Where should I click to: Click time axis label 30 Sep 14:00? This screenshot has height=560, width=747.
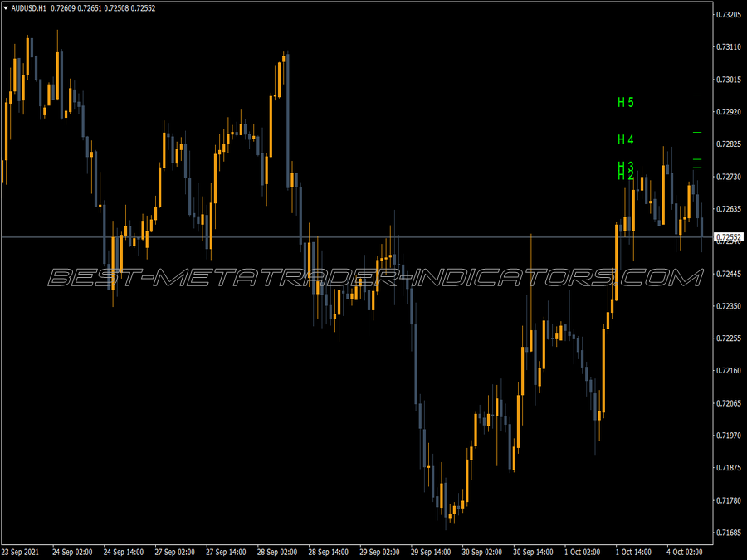533,553
